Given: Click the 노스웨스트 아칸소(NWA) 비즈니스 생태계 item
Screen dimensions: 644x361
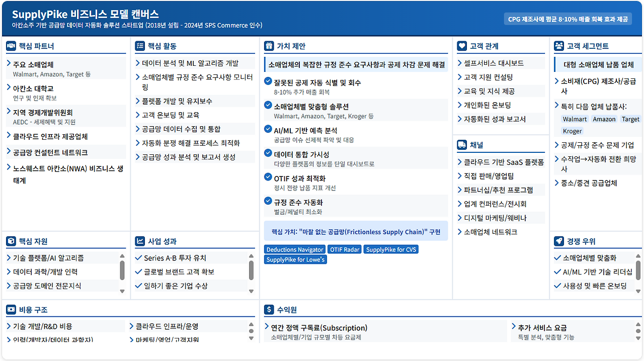Looking at the screenshot, I should (x=66, y=174).
